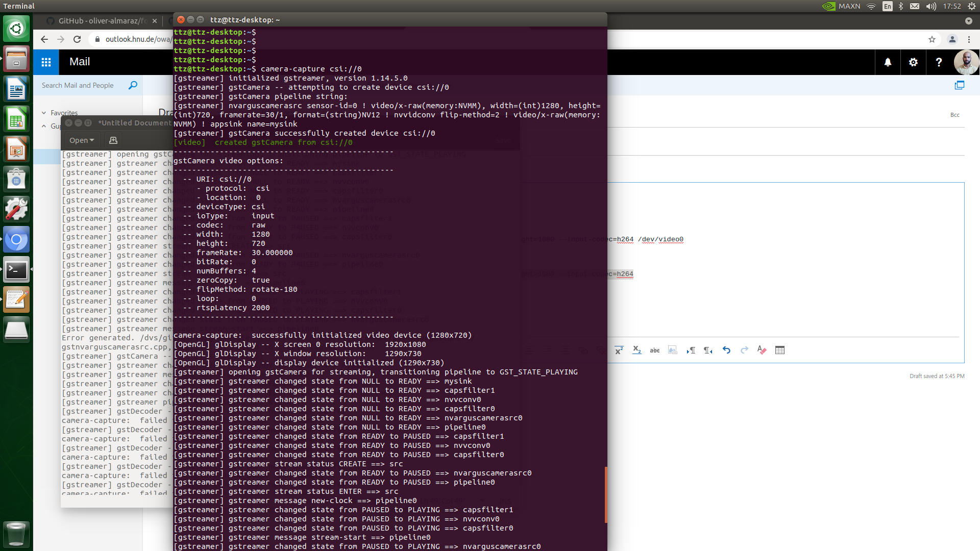Open Outlook notifications with the bell icon

coord(888,62)
